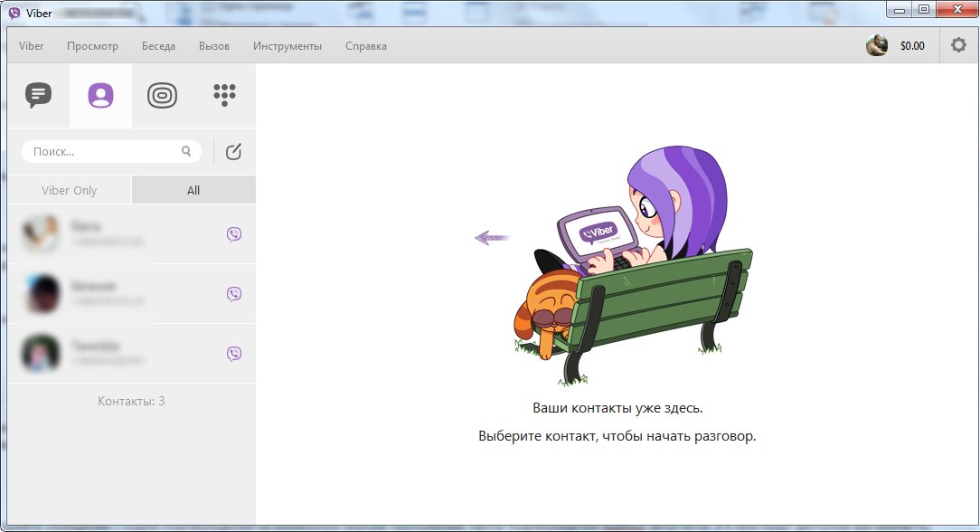980x532 pixels.
Task: Click the $0.00 Viber Out balance
Action: coord(912,46)
